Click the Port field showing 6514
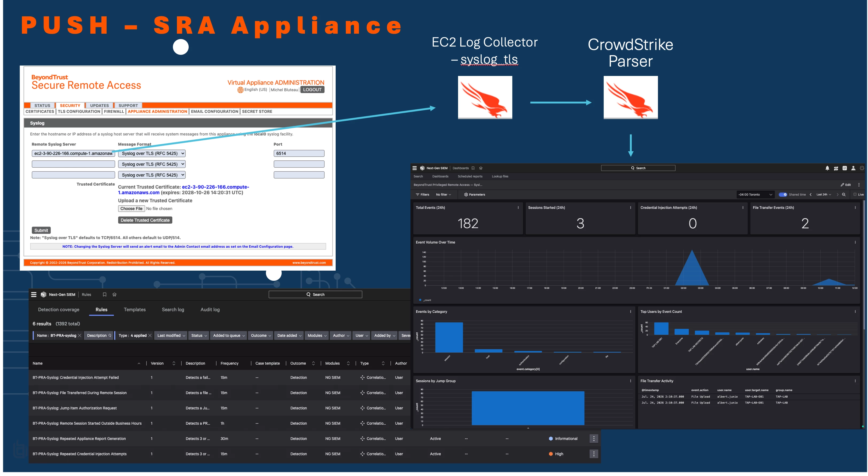The width and height of the screenshot is (868, 476). pos(299,153)
